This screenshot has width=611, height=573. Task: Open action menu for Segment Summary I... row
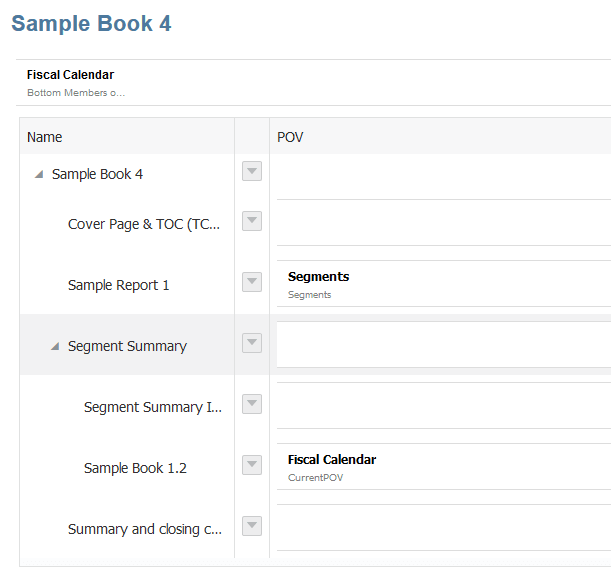point(252,404)
